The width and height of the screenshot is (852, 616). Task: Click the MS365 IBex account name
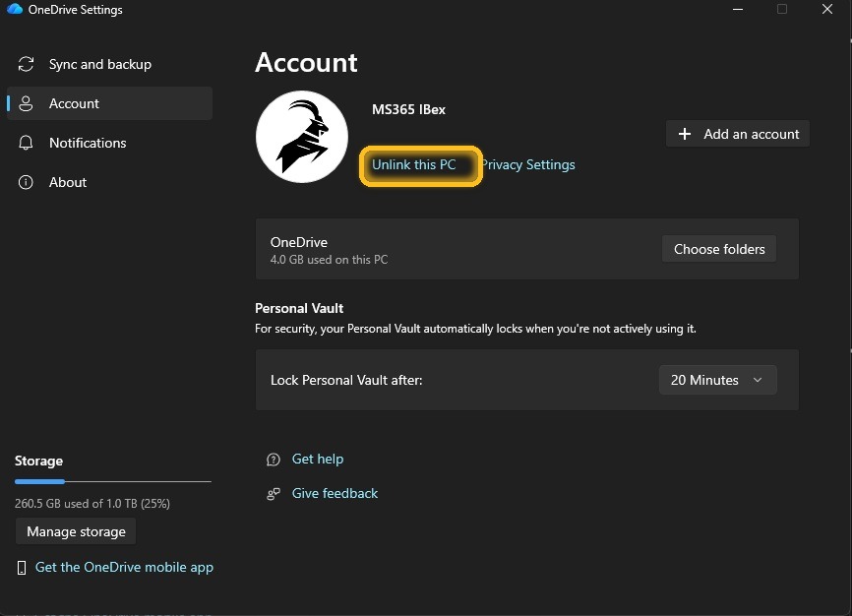tap(408, 109)
